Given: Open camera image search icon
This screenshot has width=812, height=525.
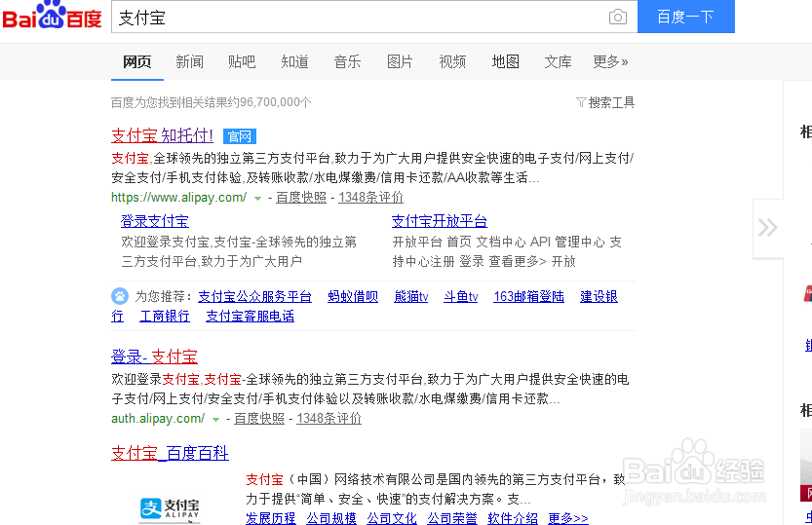Looking at the screenshot, I should coord(617,18).
